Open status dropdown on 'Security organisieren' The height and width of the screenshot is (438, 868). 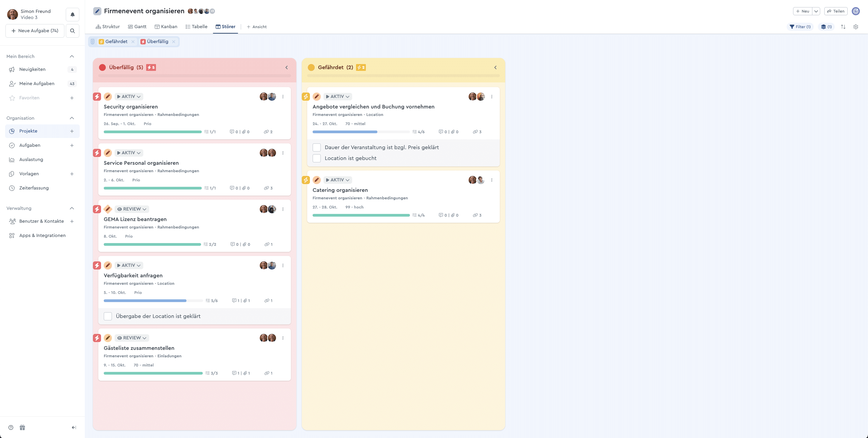[x=129, y=96]
